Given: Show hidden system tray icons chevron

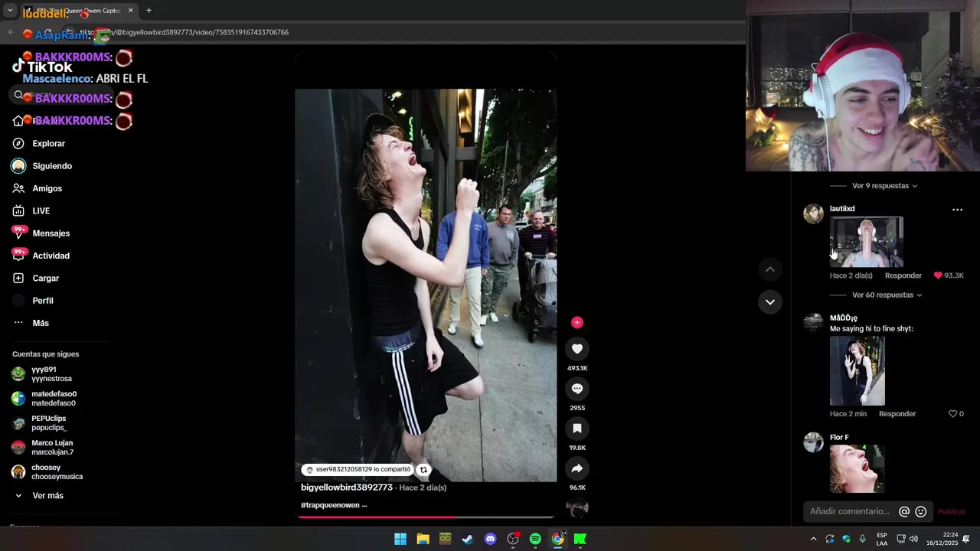Looking at the screenshot, I should [x=813, y=539].
